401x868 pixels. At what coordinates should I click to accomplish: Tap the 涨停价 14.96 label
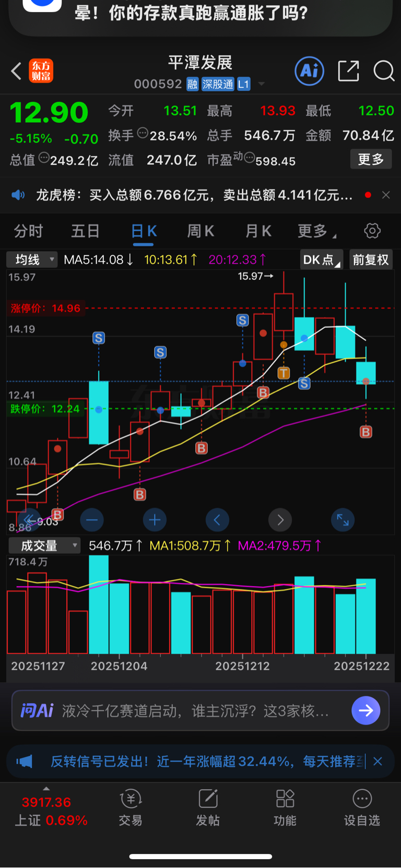pos(45,308)
